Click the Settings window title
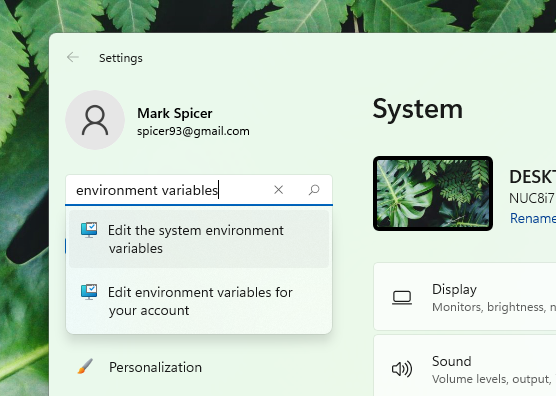The image size is (556, 396). 121,58
